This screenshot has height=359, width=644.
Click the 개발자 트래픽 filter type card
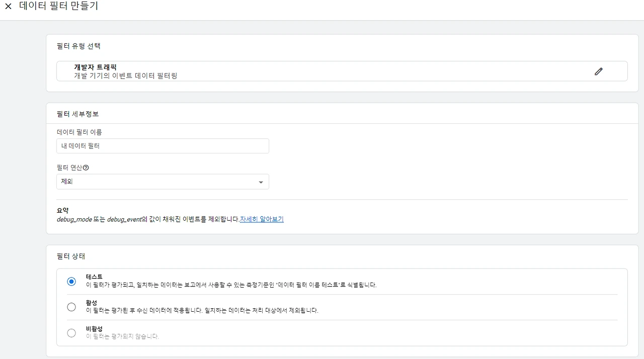[342, 71]
